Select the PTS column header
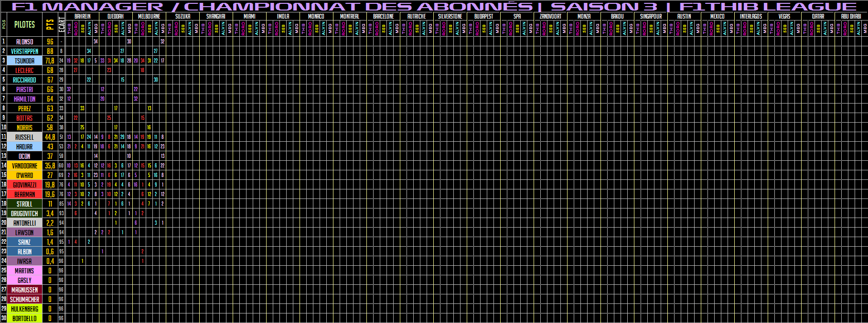868x323 pixels. click(50, 24)
